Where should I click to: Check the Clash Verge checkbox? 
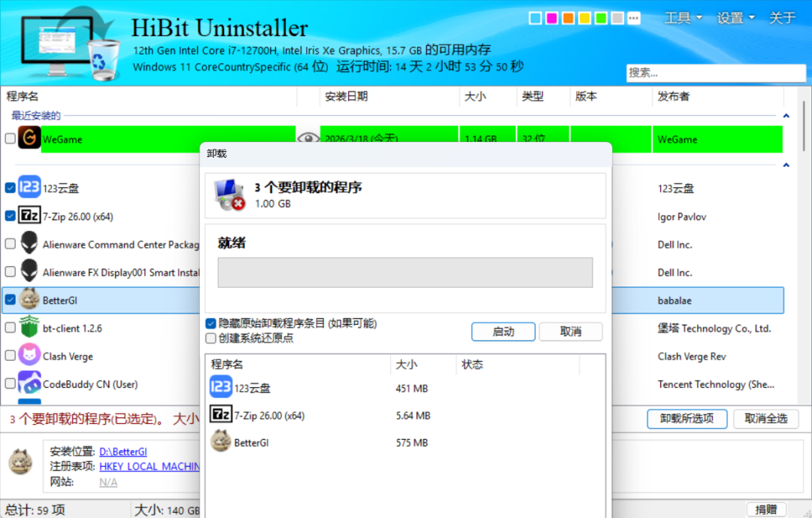point(10,356)
